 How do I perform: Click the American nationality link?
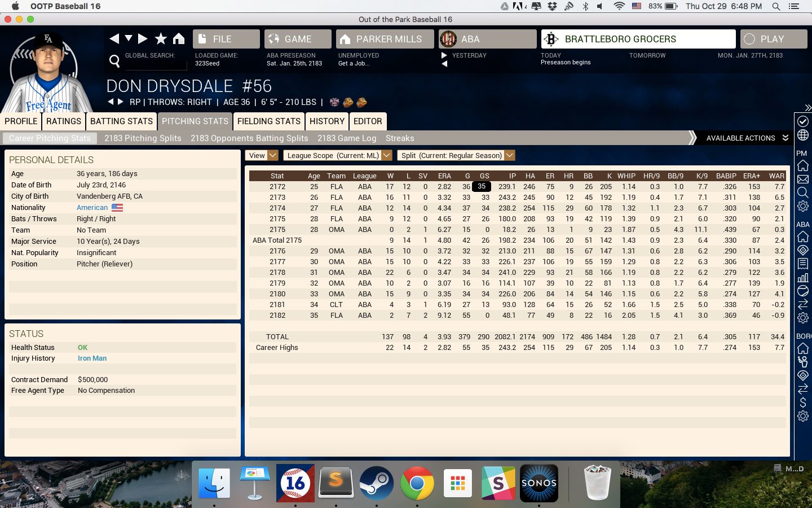(92, 208)
